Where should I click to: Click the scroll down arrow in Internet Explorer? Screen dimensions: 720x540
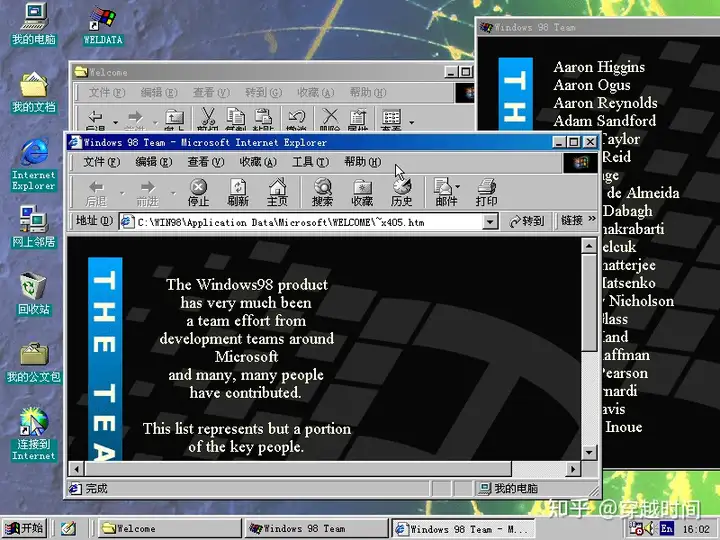click(x=589, y=452)
